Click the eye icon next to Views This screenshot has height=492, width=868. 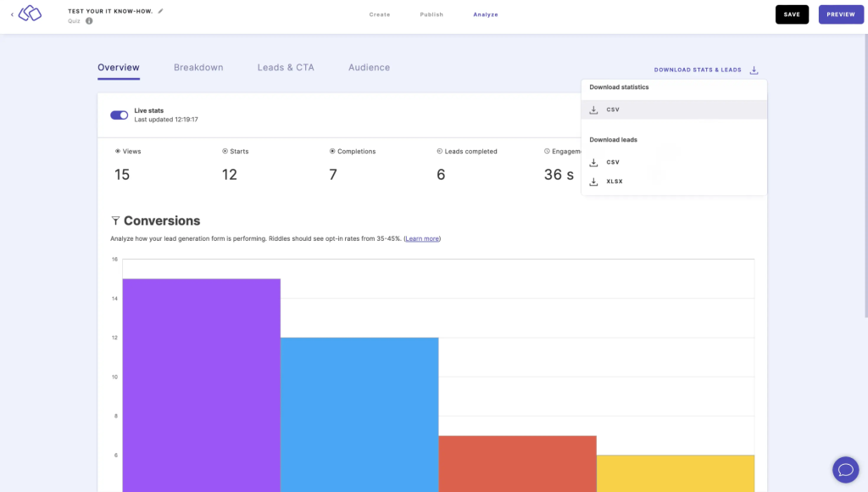pos(118,151)
